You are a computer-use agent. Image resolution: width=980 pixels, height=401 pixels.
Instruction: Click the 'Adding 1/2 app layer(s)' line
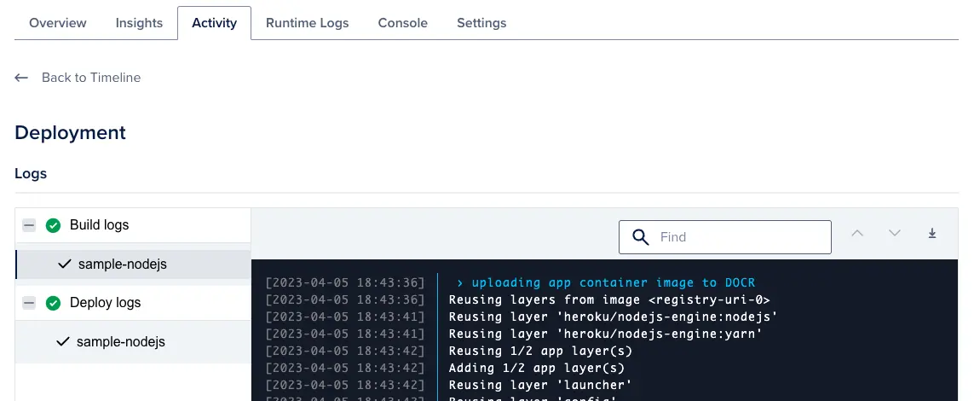[537, 368]
